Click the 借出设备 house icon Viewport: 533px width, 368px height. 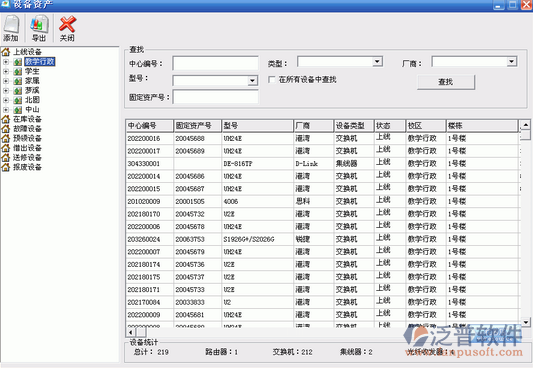5,148
